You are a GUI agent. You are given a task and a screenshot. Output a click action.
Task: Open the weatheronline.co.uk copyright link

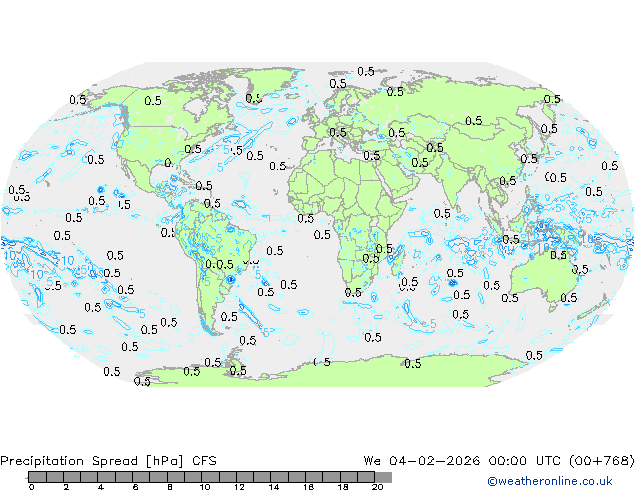549,481
